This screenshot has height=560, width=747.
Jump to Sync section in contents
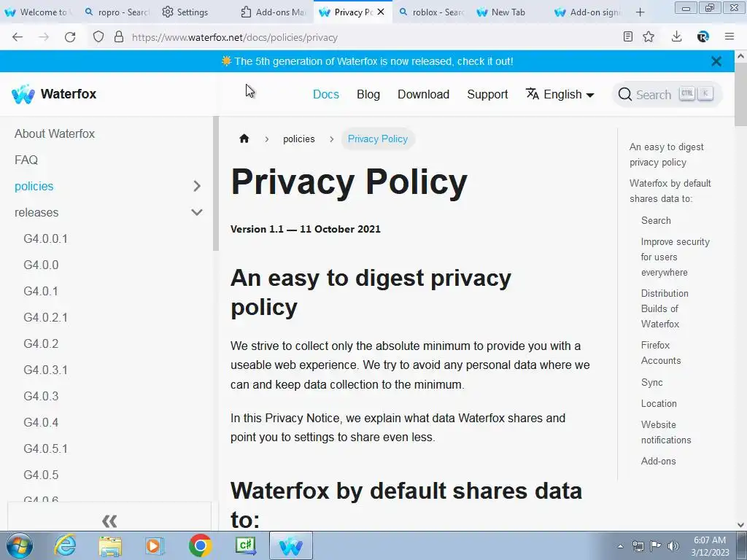pos(651,382)
